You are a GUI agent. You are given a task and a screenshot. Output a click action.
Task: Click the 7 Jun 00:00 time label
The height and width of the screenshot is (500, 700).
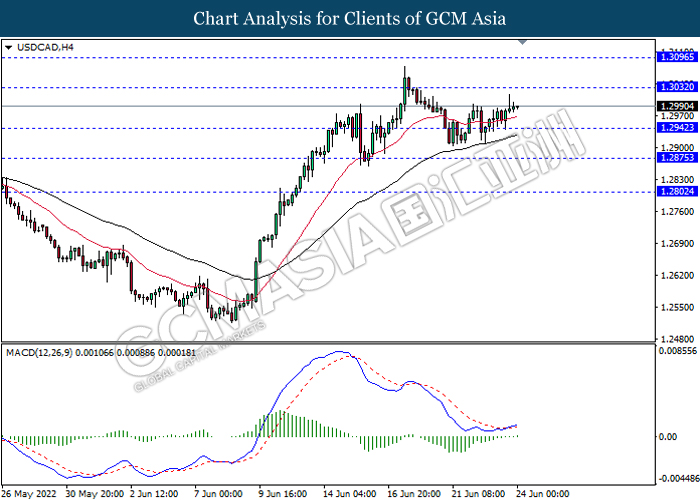(x=219, y=494)
